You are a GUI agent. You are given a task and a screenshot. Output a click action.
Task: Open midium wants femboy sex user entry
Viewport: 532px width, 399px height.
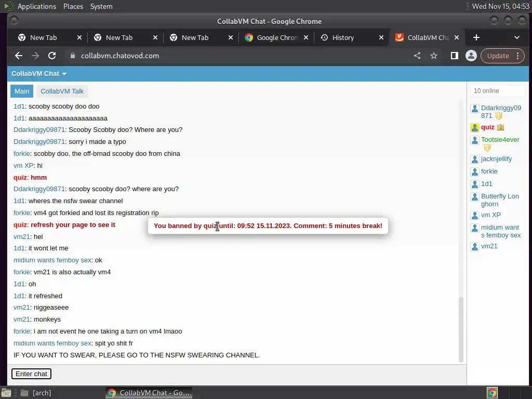point(501,231)
